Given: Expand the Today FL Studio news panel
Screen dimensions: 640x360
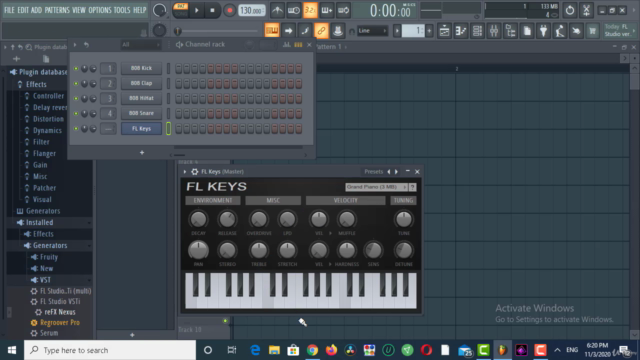Looking at the screenshot, I should point(620,30).
